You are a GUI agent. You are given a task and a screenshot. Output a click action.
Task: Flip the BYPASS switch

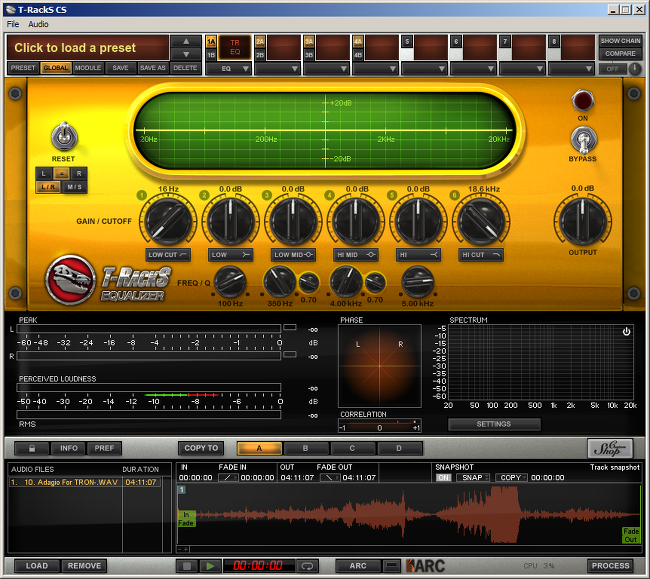click(583, 140)
